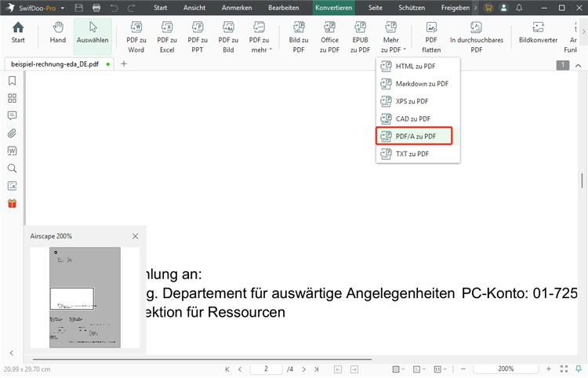
Task: Click PDF flatten tool
Action: pyautogui.click(x=431, y=37)
